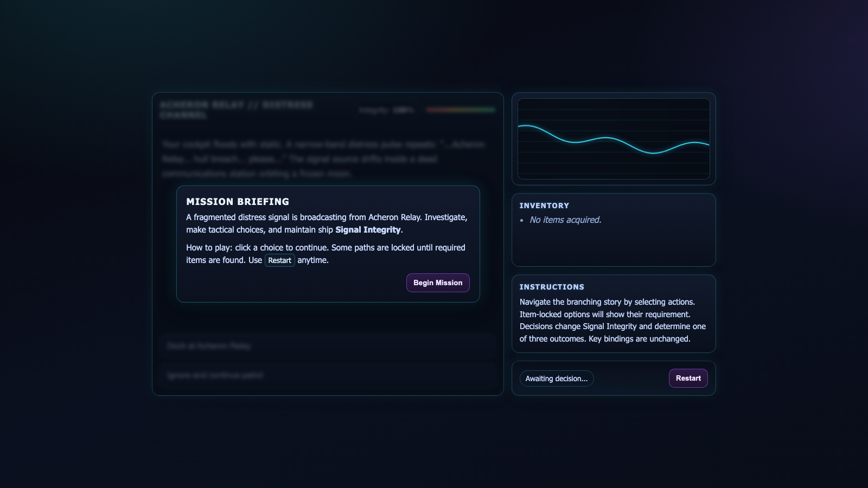Viewport: 868px width, 488px height.
Task: Select the Awaiting decision status pill
Action: tap(557, 378)
